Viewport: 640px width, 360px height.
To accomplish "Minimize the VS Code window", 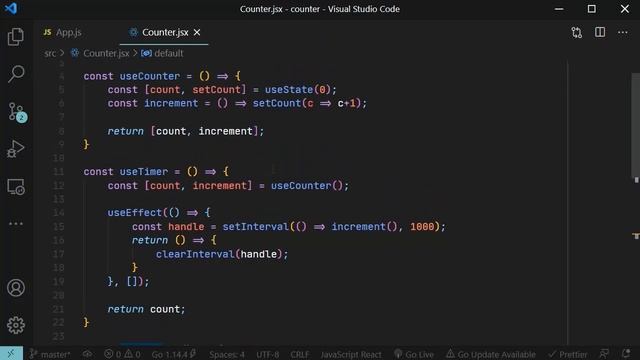I will tap(559, 9).
